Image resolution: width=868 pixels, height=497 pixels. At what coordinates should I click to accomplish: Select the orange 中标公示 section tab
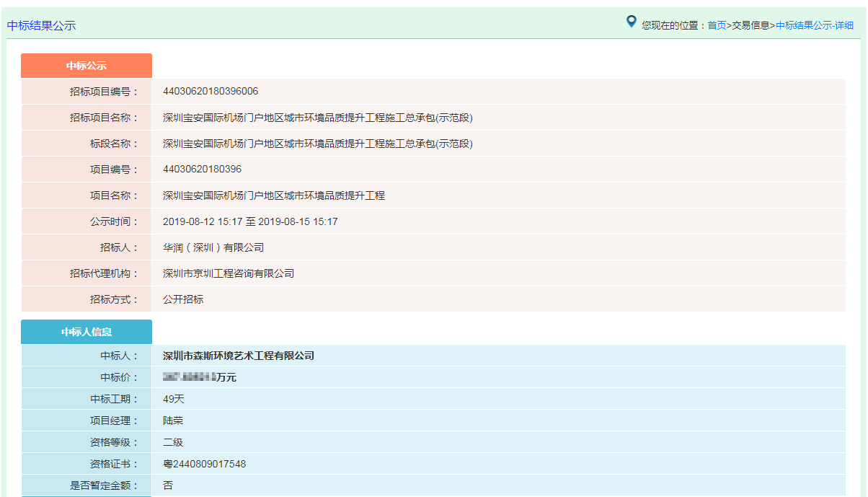87,66
